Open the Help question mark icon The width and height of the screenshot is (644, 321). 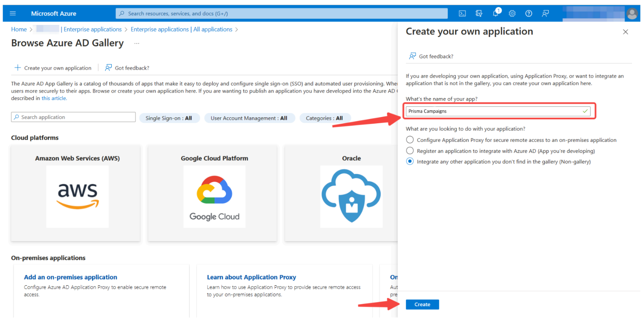529,13
